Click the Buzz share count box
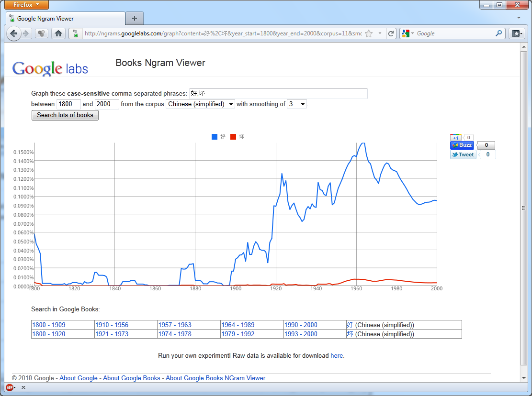This screenshot has width=532, height=396. (x=486, y=145)
